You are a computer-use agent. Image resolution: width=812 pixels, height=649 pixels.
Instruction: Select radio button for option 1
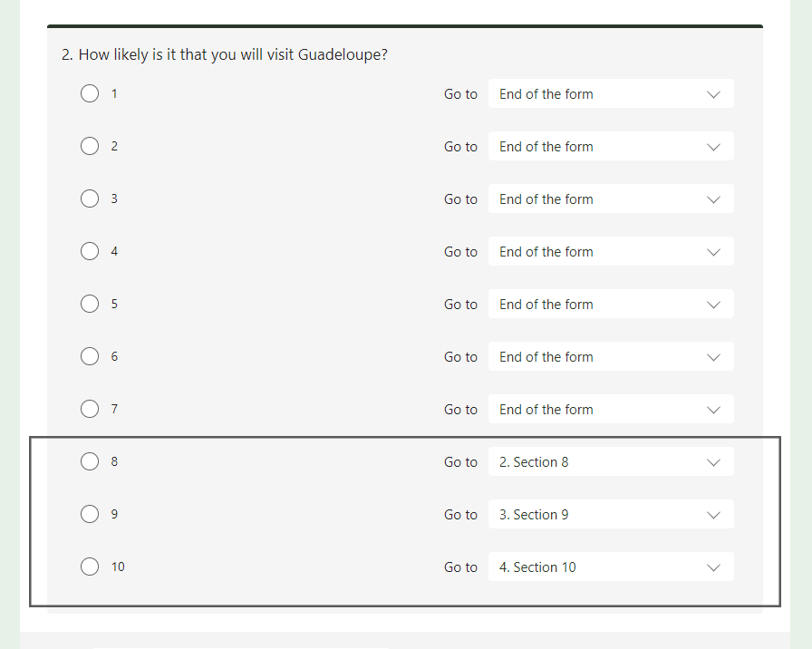coord(90,93)
